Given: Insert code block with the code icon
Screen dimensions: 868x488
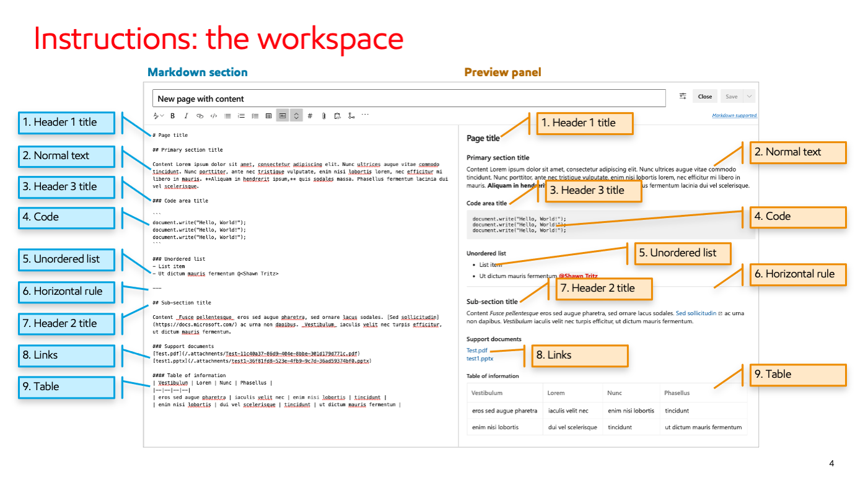Looking at the screenshot, I should click(214, 116).
